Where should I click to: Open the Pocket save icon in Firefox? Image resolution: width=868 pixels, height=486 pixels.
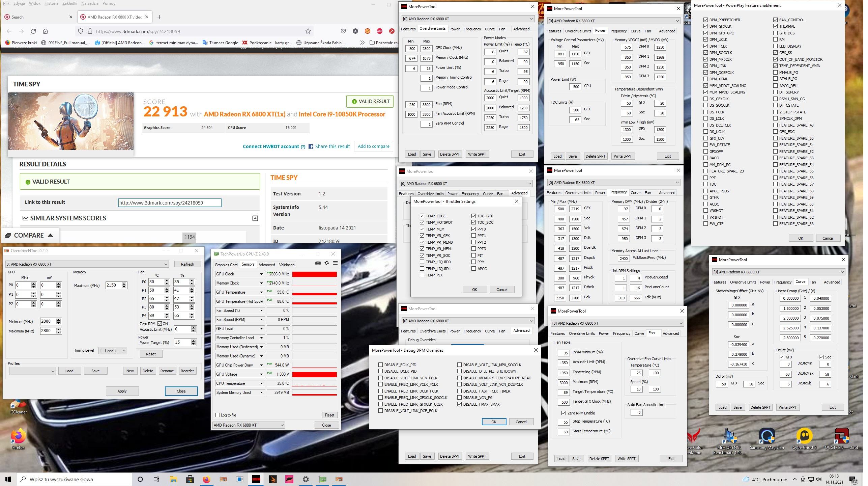coord(343,31)
